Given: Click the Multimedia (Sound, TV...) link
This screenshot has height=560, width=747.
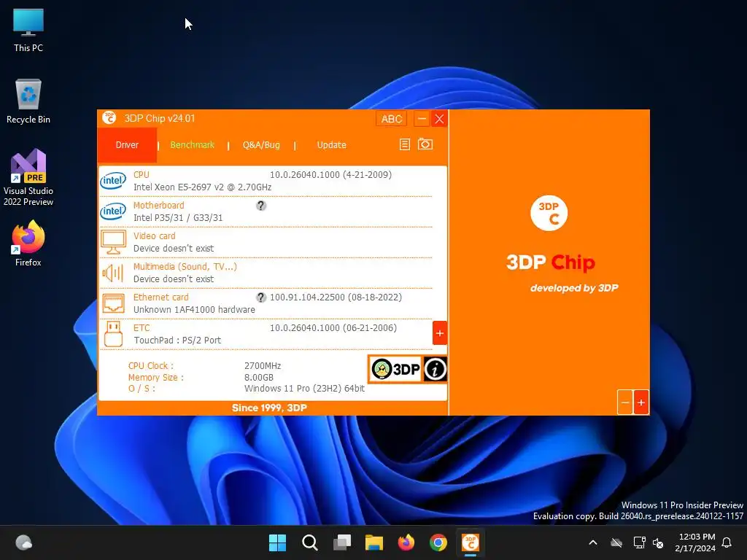Looking at the screenshot, I should 185,267.
